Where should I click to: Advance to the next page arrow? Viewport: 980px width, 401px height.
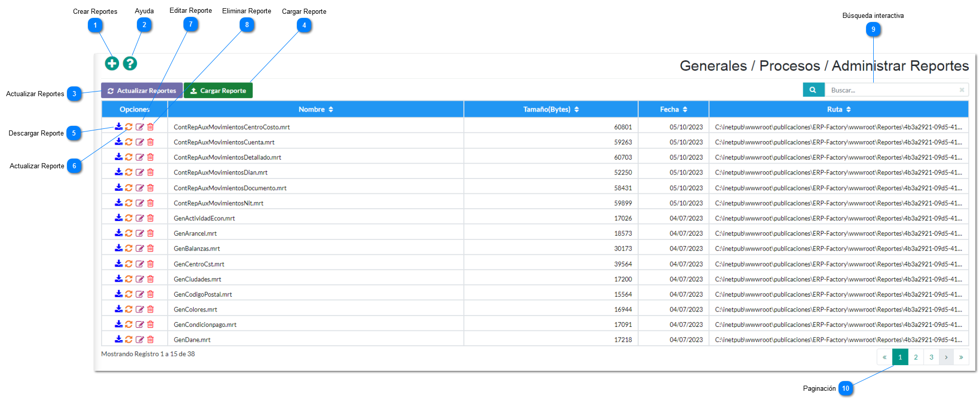click(946, 357)
